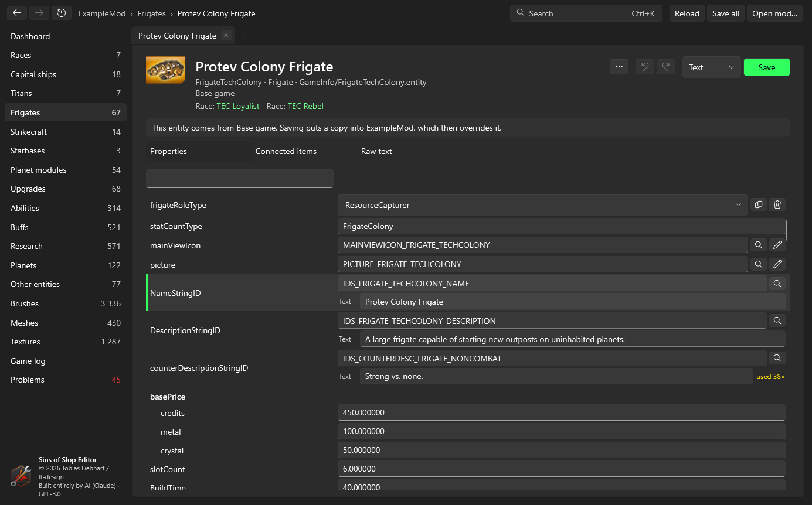Click the Reload button
The image size is (812, 505).
click(x=687, y=13)
